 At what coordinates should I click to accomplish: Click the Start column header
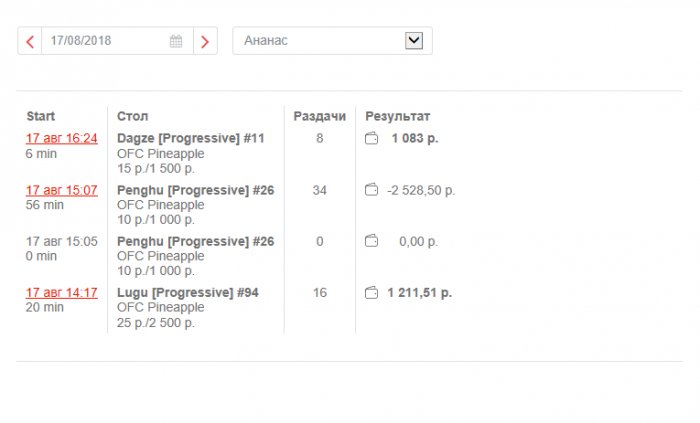[41, 116]
